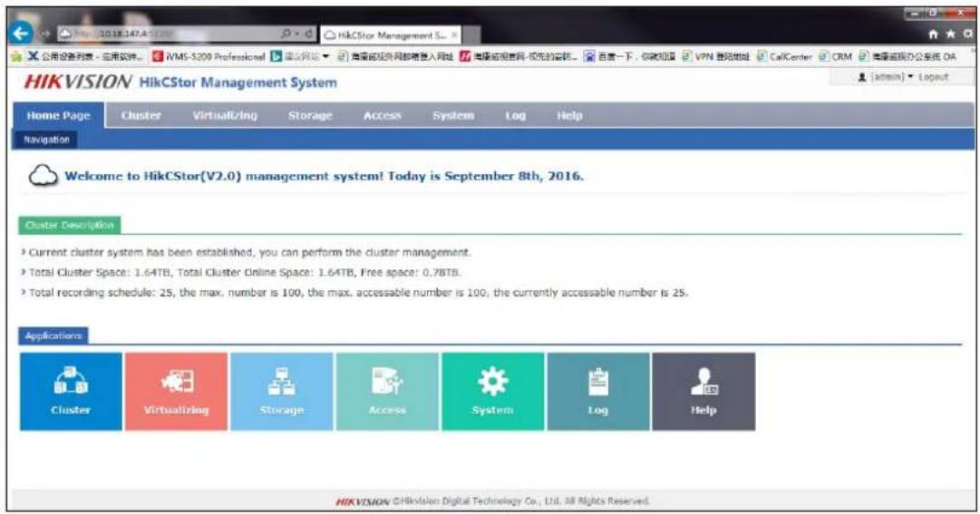Screen dimensions: 980x514
Task: Open the browser favorites star icon
Action: click(951, 34)
